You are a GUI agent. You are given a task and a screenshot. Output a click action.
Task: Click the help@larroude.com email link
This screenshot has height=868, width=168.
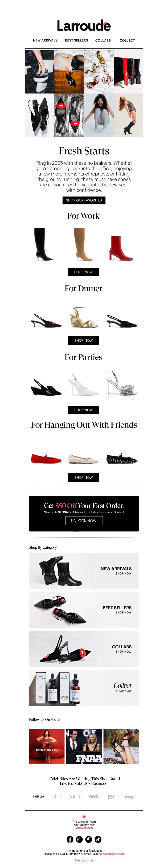[x=112, y=854]
